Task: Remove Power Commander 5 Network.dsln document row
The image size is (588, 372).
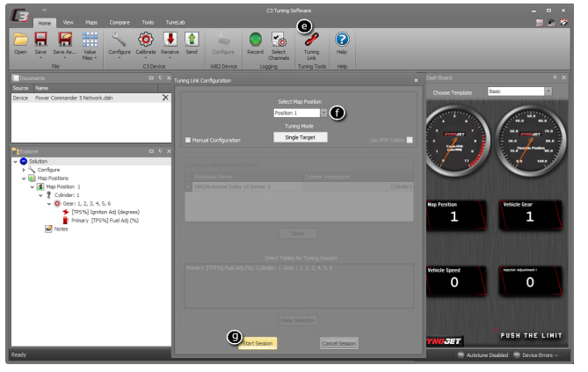Action: [165, 98]
